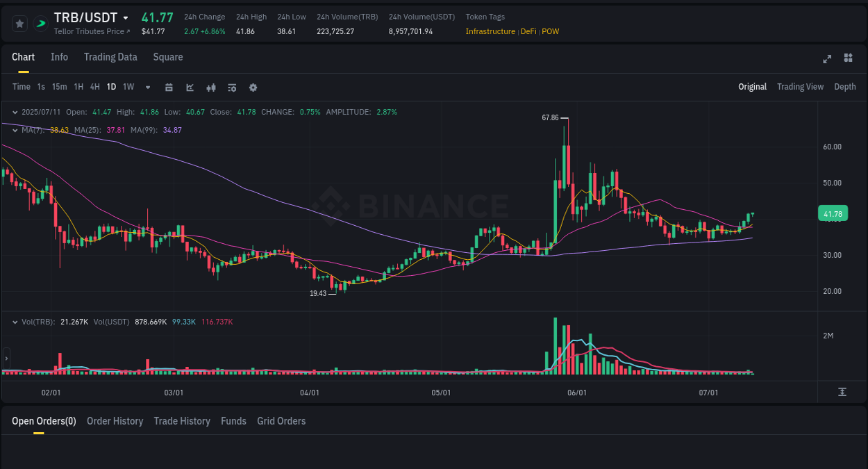Open the technical indicators icon
Viewport: 868px width, 469px height.
tap(211, 88)
